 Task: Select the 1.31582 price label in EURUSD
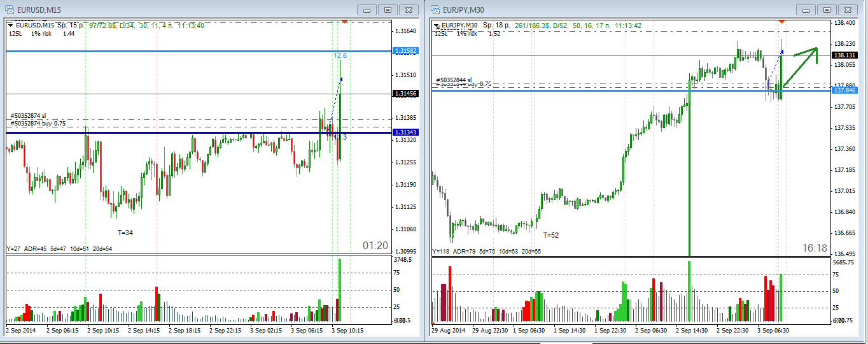pos(405,50)
